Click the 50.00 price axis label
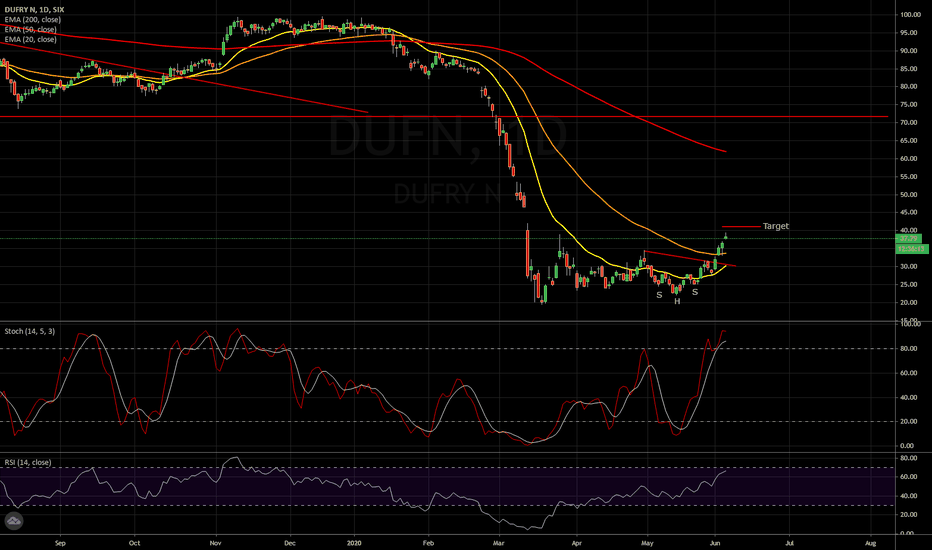Viewport: 932px width, 550px height. point(909,194)
